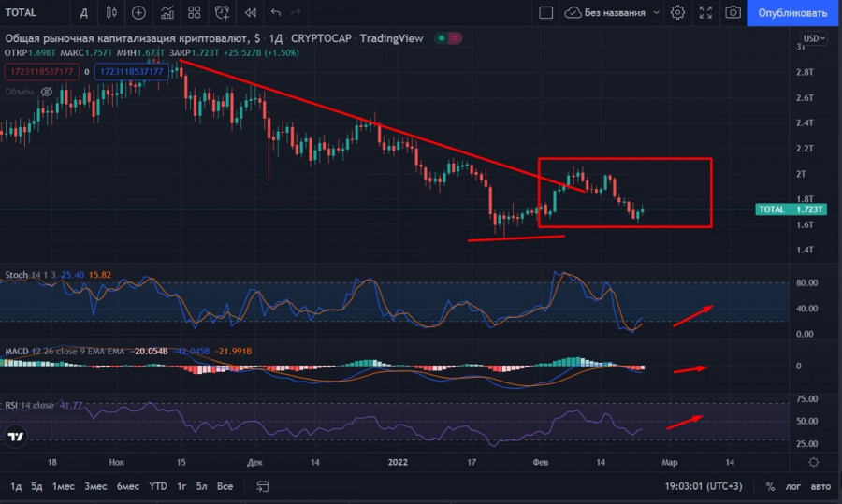Click the compare or add symbol plus icon
Viewport: 842px width, 504px height.
(138, 13)
